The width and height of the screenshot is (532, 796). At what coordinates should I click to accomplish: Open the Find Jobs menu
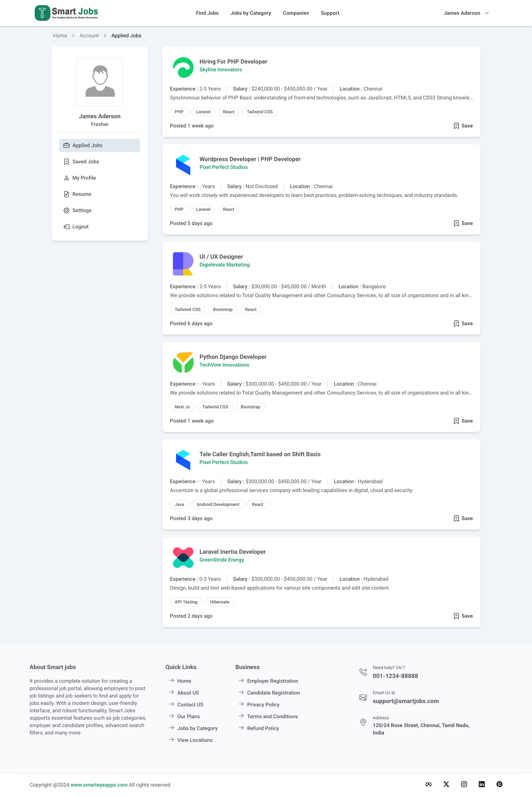pyautogui.click(x=207, y=13)
